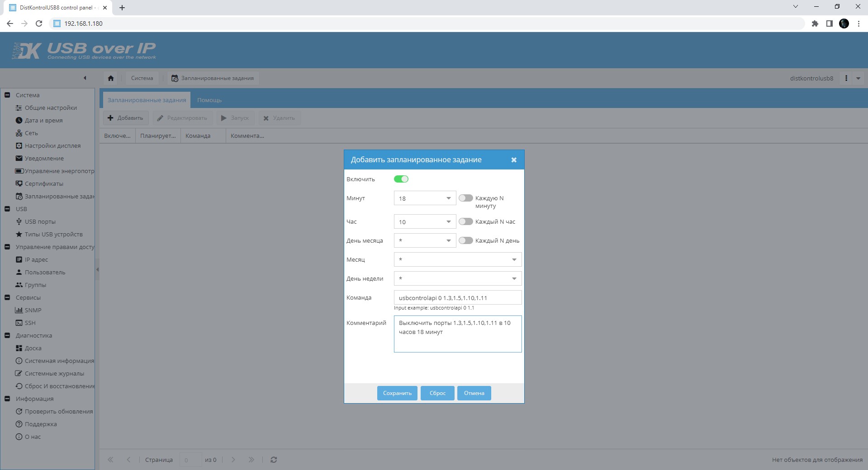Enable Каждый N день switch
This screenshot has width=868, height=470.
click(466, 240)
